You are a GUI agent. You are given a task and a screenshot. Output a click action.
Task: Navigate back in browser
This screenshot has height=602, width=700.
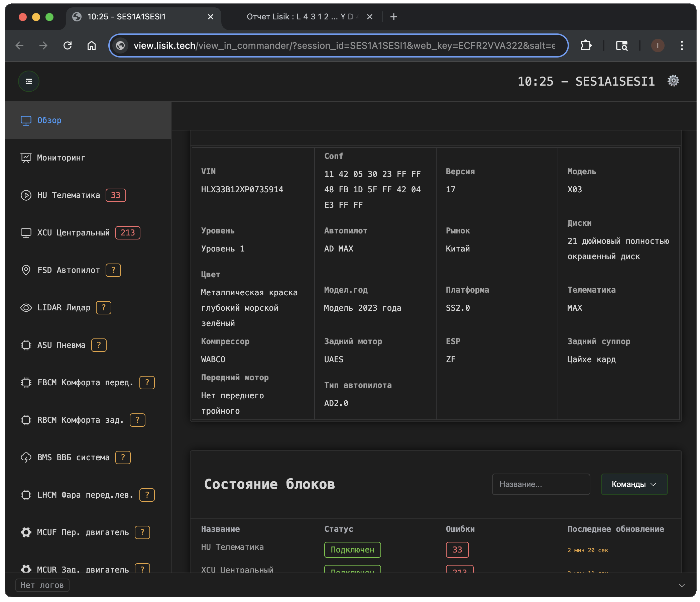[x=20, y=45]
